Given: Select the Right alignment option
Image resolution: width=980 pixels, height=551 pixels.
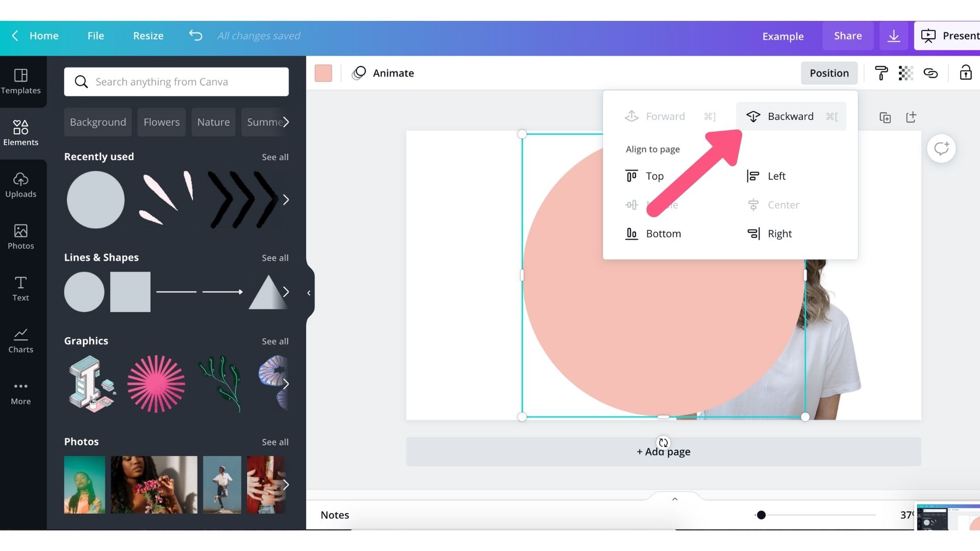Looking at the screenshot, I should pyautogui.click(x=779, y=234).
